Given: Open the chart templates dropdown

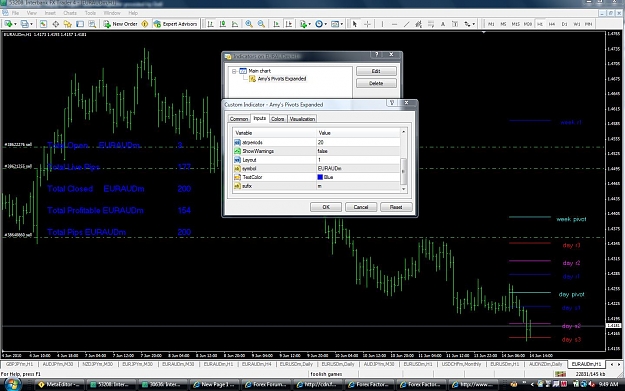Looking at the screenshot, I should [337, 24].
